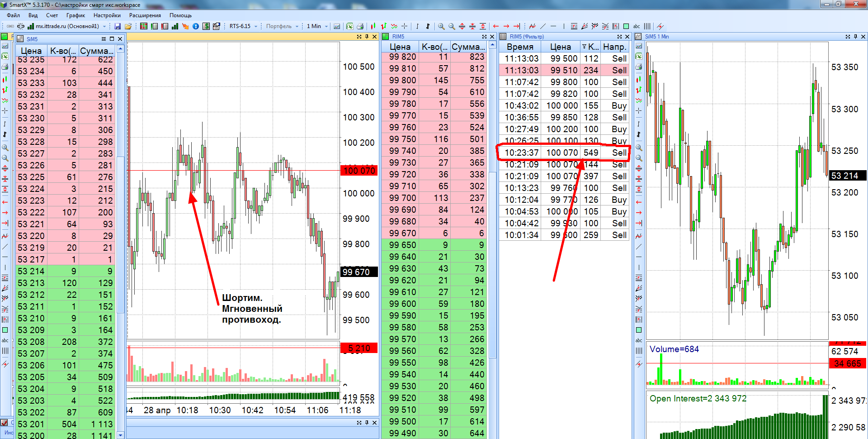Open the Счет menu
The height and width of the screenshot is (439, 868).
tap(52, 15)
